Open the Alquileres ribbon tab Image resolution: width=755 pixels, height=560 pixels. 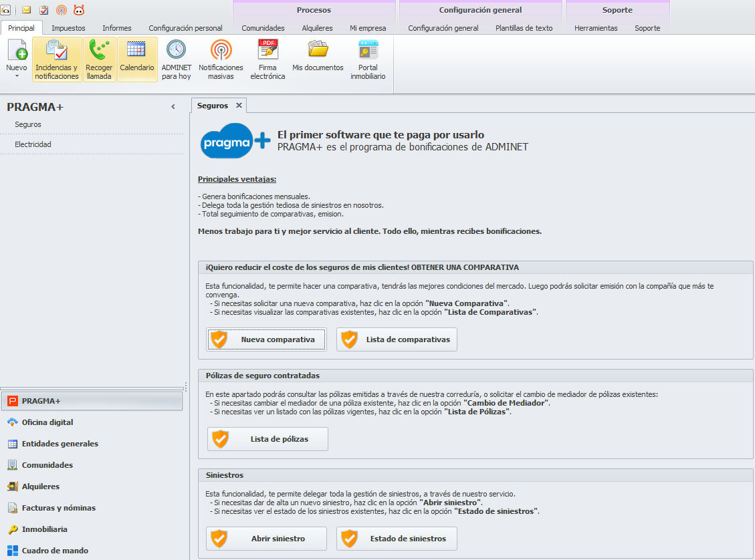coord(317,28)
